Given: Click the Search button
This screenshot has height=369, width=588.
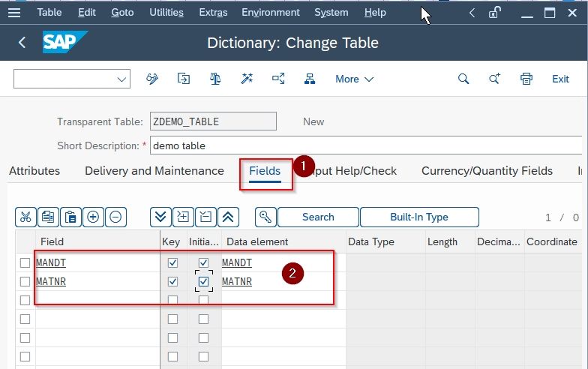Looking at the screenshot, I should point(318,217).
